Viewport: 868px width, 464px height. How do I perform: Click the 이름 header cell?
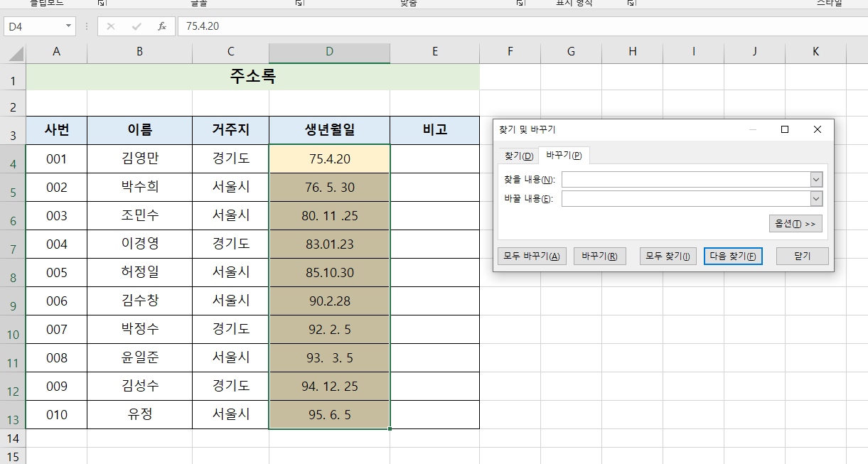pyautogui.click(x=139, y=130)
